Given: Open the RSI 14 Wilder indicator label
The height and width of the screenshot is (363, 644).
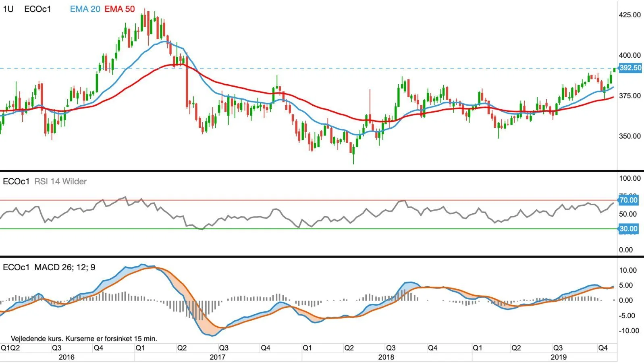Looking at the screenshot, I should click(x=60, y=181).
